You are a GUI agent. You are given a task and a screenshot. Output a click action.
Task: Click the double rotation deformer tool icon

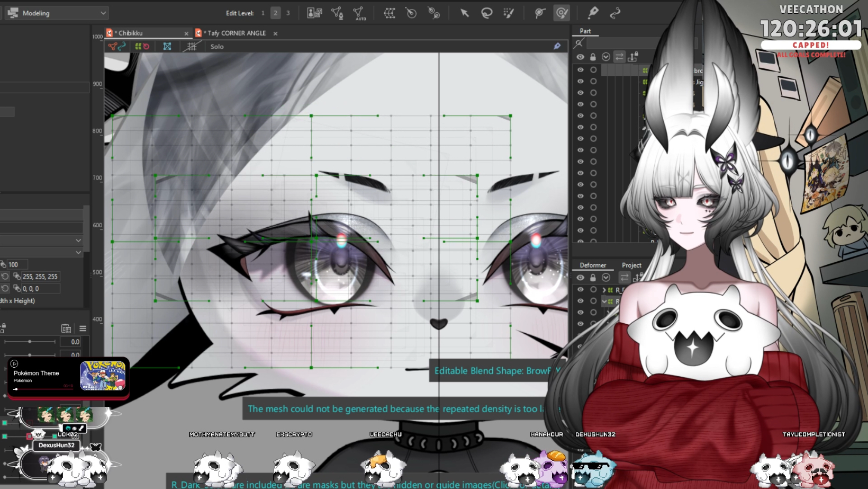(433, 13)
